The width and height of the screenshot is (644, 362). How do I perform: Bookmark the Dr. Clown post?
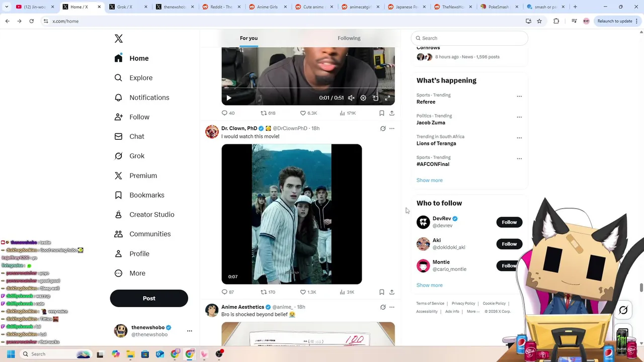(x=382, y=292)
